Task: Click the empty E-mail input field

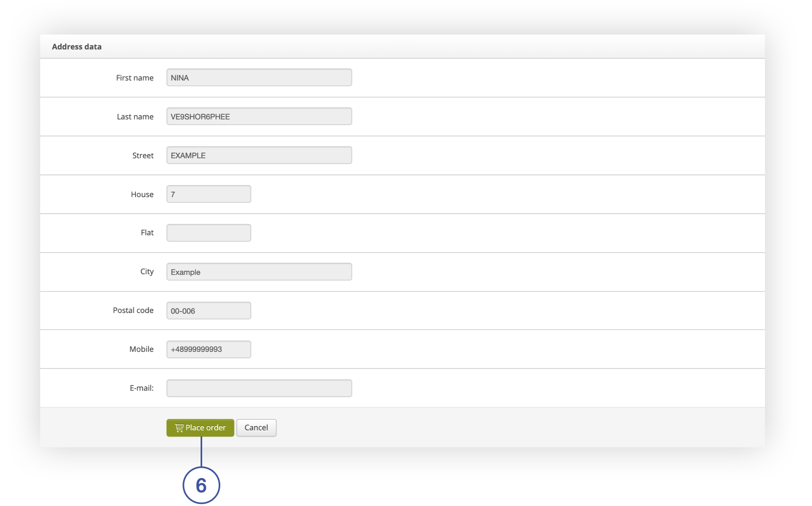Action: pyautogui.click(x=259, y=388)
